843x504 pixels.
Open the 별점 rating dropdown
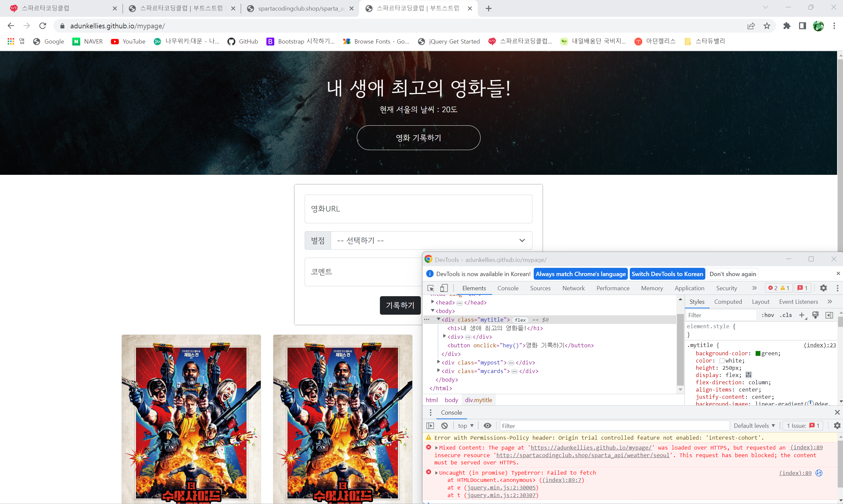(431, 240)
